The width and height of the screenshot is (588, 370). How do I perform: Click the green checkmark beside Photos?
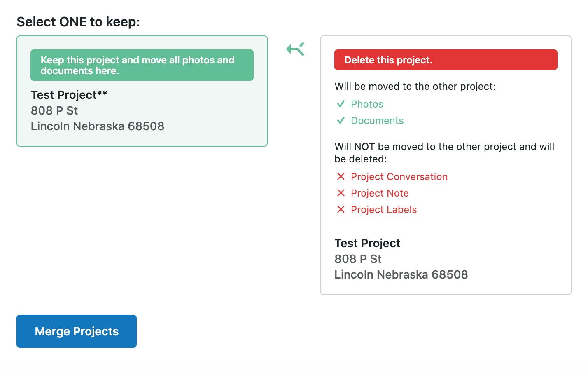pos(341,104)
